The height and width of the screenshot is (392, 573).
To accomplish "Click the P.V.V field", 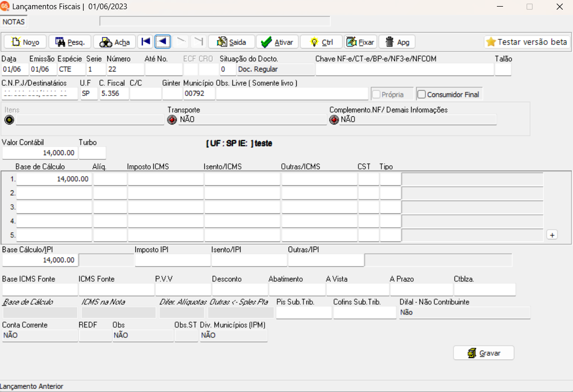I will [x=183, y=289].
